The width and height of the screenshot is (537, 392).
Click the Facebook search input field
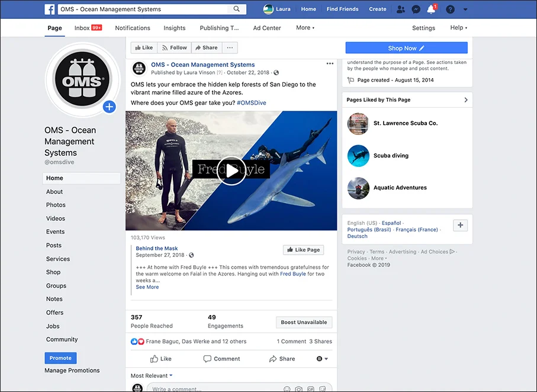pyautogui.click(x=143, y=9)
